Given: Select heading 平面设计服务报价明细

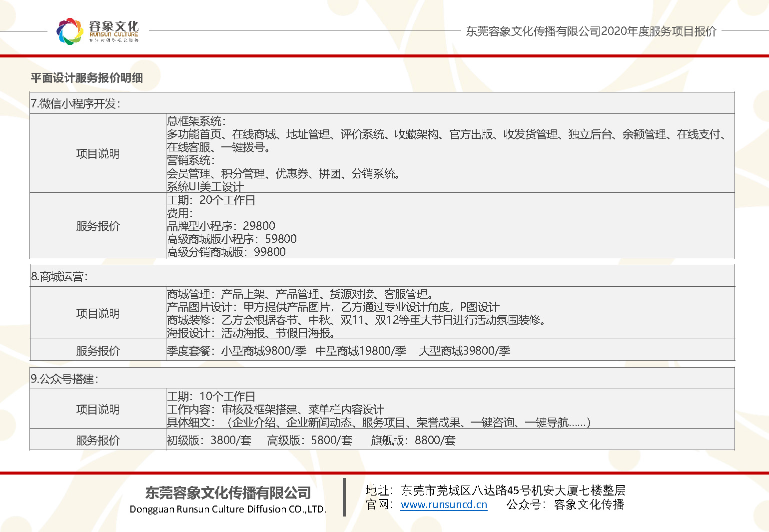Looking at the screenshot, I should [x=87, y=78].
